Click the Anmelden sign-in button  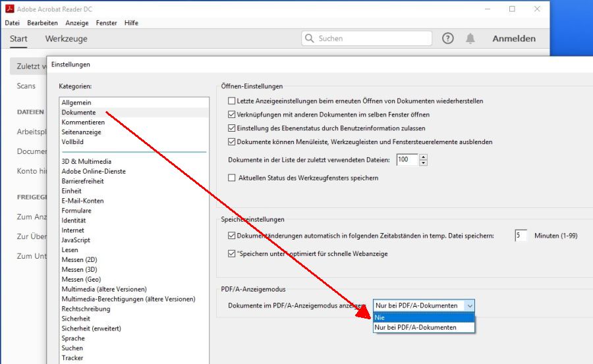click(x=514, y=39)
